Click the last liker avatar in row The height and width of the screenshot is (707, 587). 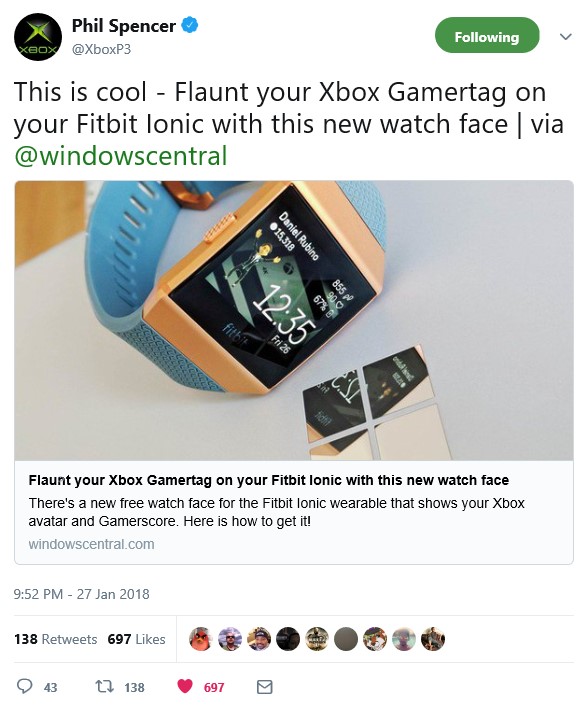[x=433, y=639]
